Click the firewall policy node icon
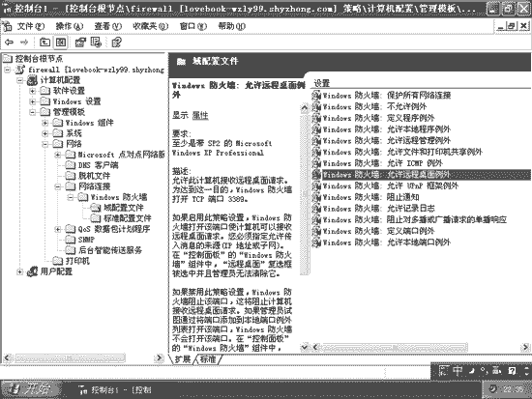 (20, 70)
